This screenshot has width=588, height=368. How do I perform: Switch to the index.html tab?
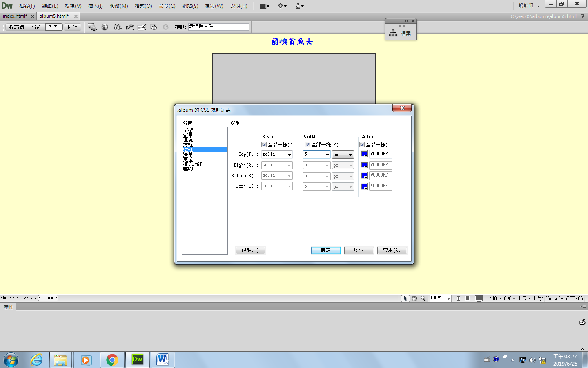coord(15,16)
